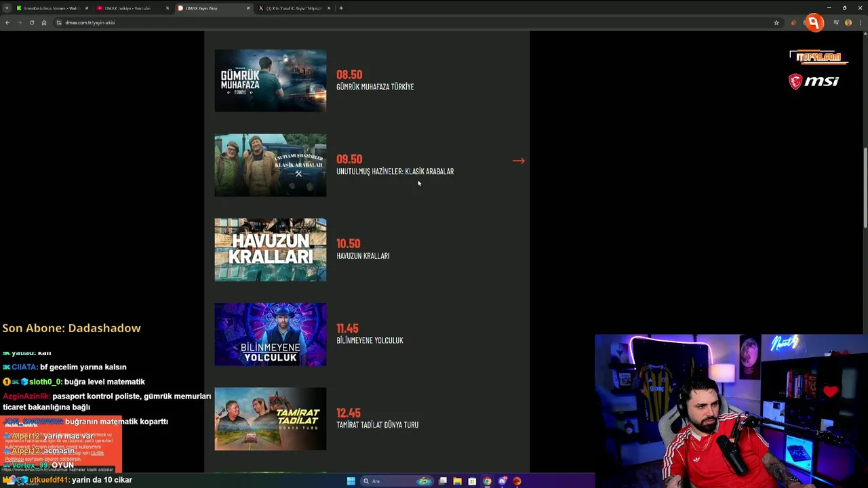Bookmark this page with the star
This screenshot has width=868, height=488.
point(776,22)
